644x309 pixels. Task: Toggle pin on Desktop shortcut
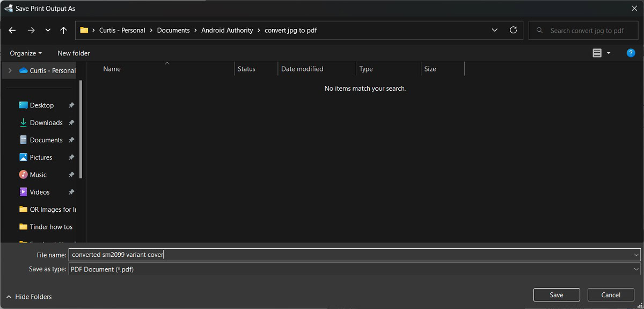point(71,105)
